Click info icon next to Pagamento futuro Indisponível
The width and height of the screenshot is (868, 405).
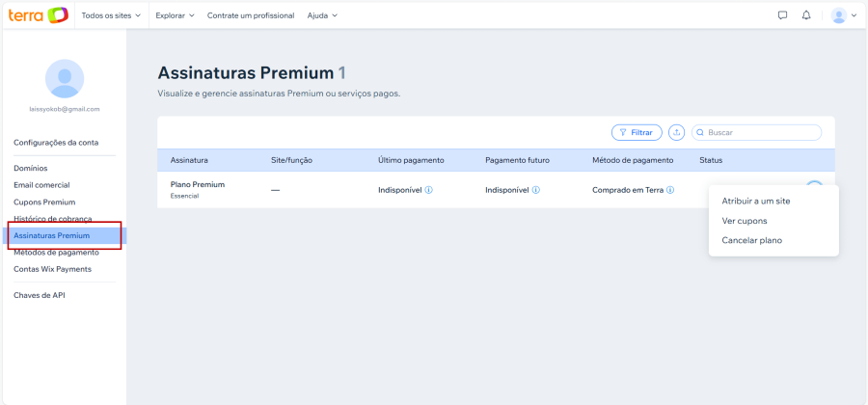coord(536,190)
